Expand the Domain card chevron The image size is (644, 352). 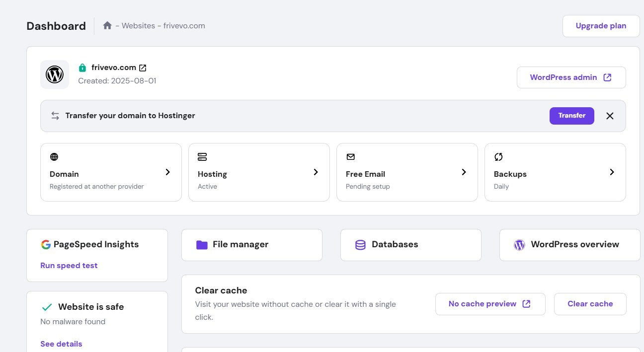coord(167,172)
